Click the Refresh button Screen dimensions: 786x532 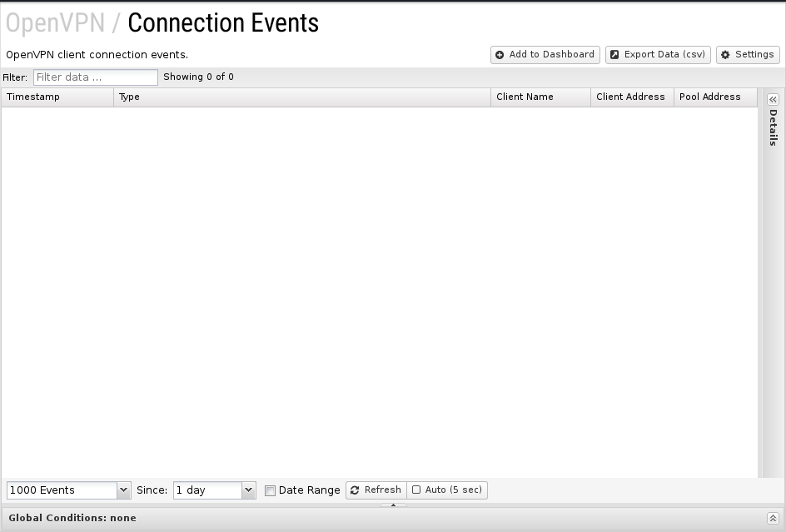(376, 490)
